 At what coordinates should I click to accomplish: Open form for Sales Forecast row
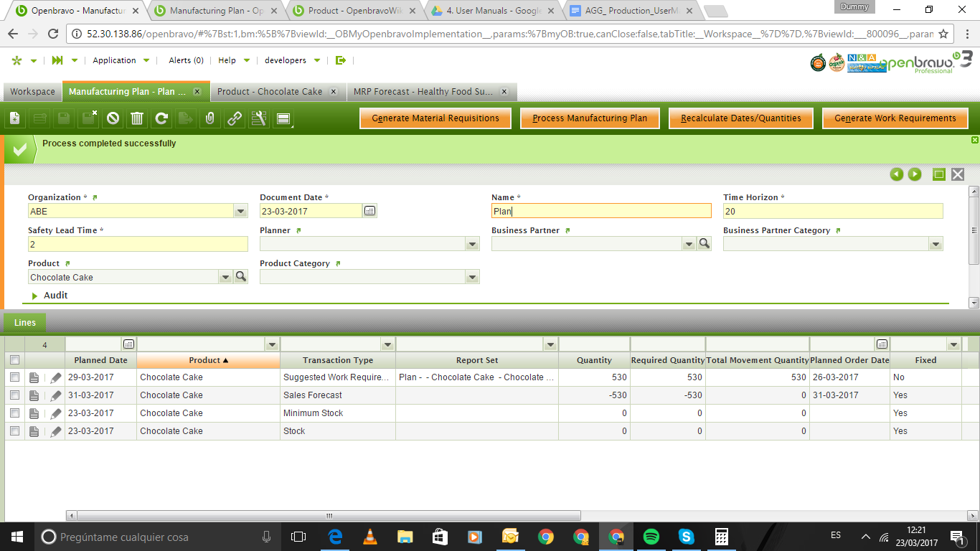(x=34, y=395)
